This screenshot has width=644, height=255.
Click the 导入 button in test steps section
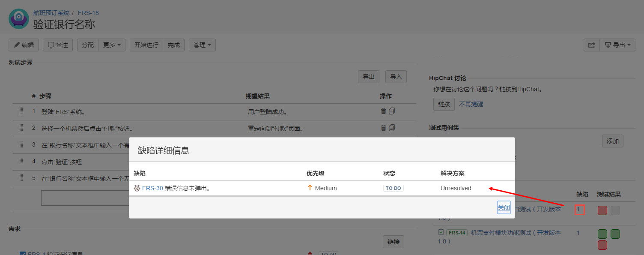click(396, 77)
